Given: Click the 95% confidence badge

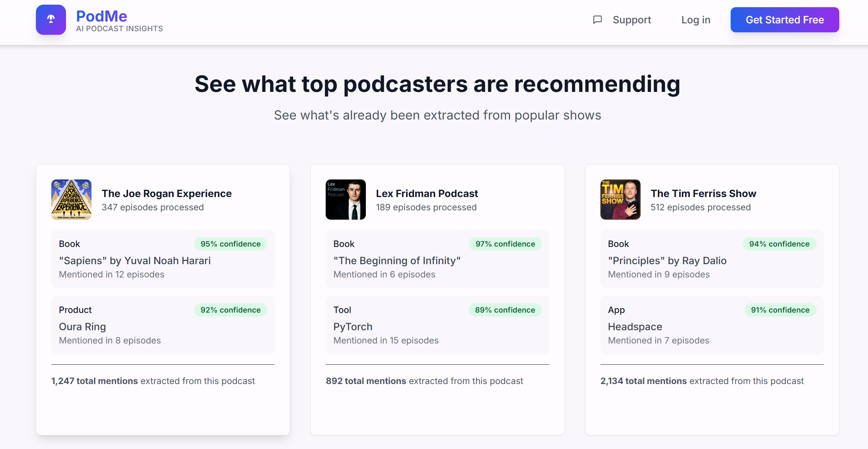Looking at the screenshot, I should [230, 244].
